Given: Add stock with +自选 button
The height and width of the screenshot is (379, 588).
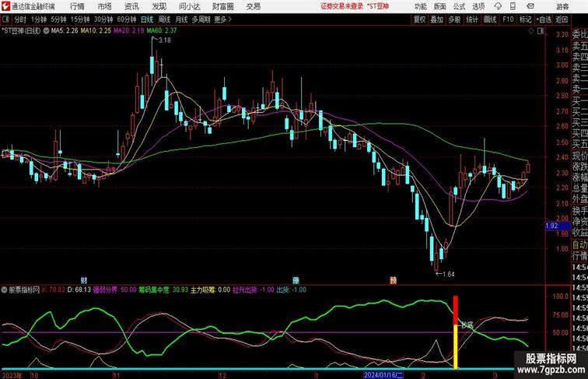Looking at the screenshot, I should 544,19.
